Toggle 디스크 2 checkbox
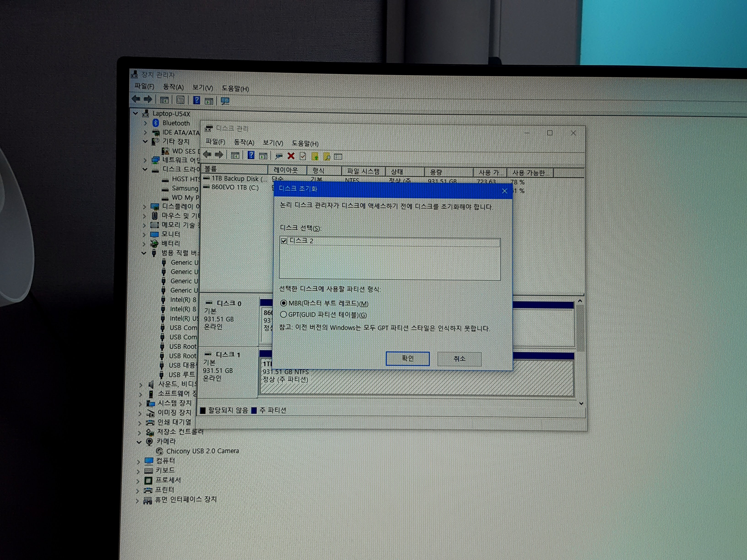Screen dimensions: 747x560 pyautogui.click(x=284, y=241)
